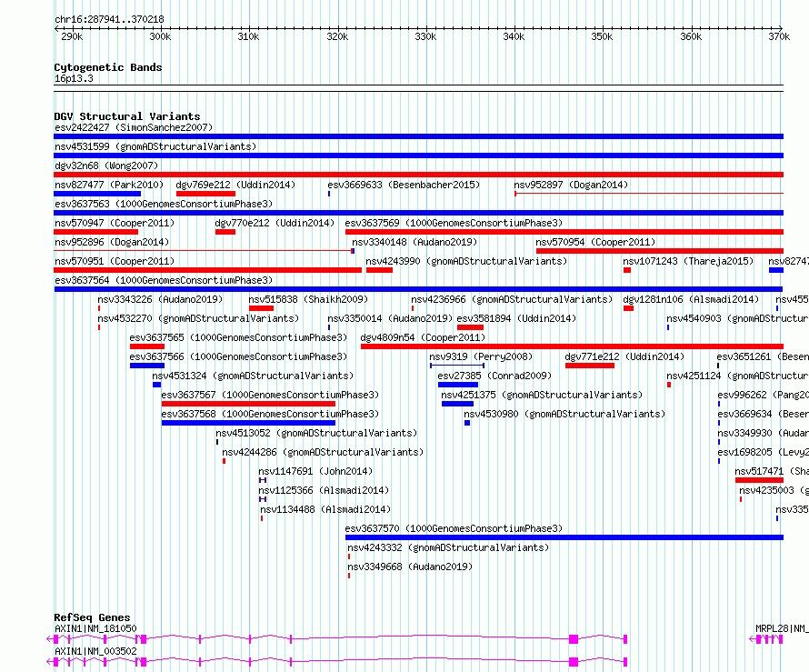Open nsv515838 (Shaikh2009) variant
809x672 pixels.
tap(308, 299)
